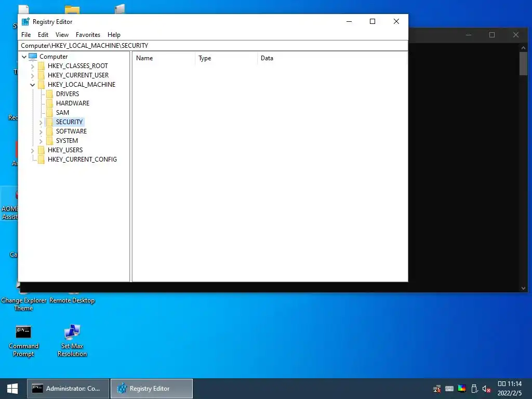Click HKEY_CLASSES_ROOT folder icon
Viewport: 532px width, 399px height.
pos(42,66)
